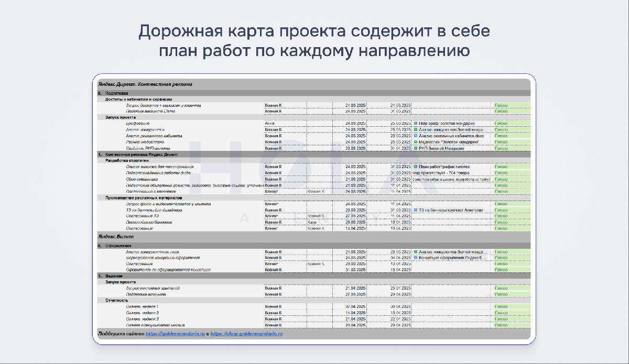Open the file icon in the Анализ конкурентного поля row

416,252
